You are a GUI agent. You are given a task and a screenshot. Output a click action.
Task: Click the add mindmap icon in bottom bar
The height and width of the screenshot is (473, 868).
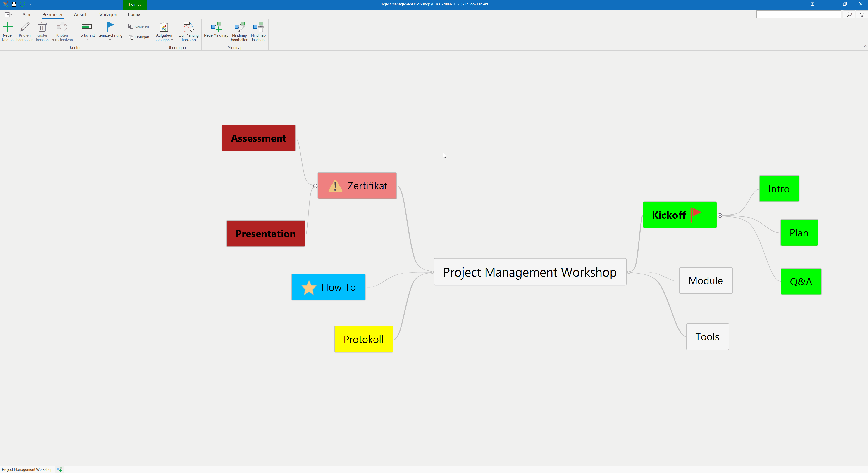click(x=59, y=469)
